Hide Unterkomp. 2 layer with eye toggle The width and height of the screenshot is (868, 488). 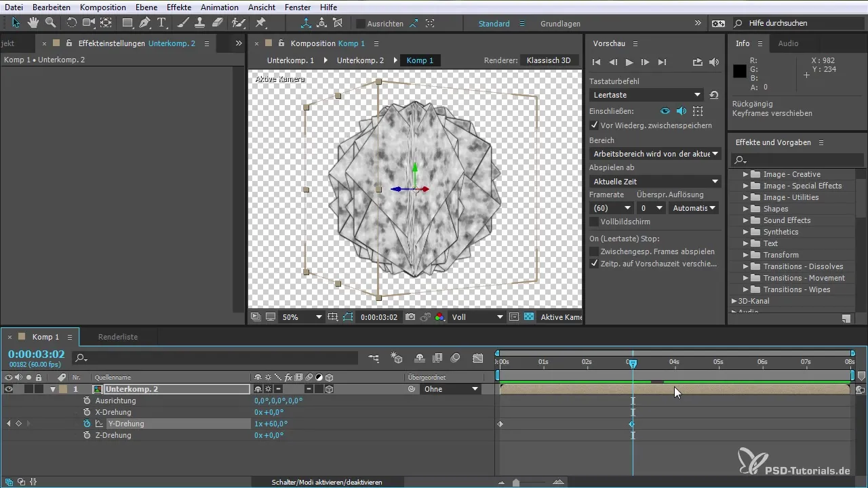coord(9,389)
